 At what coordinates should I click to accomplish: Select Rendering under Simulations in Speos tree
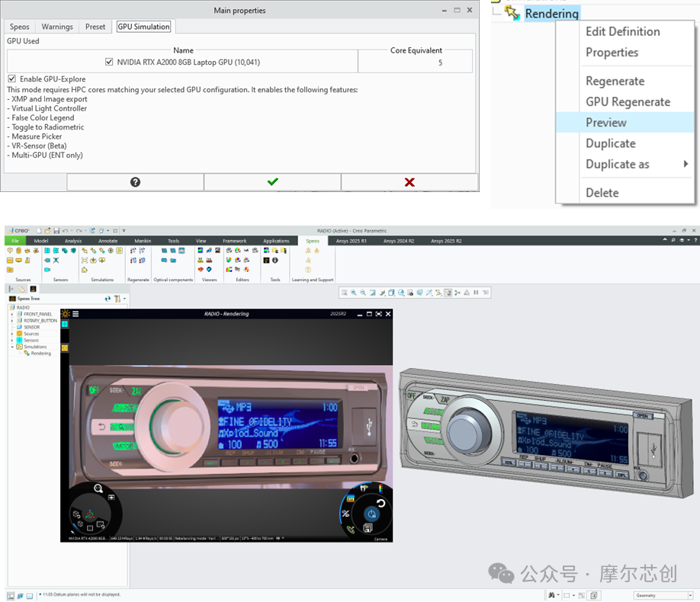tap(40, 354)
